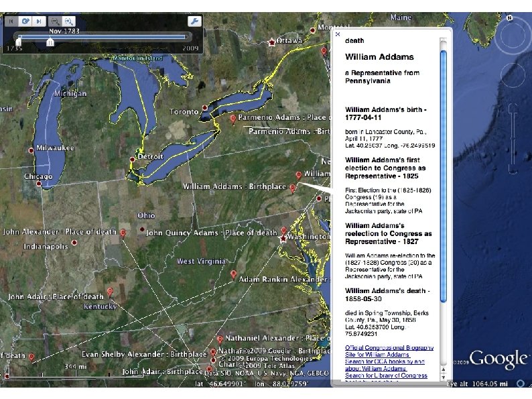Click the Michigan state label
This screenshot has height=399, width=532.
pos(70,93)
